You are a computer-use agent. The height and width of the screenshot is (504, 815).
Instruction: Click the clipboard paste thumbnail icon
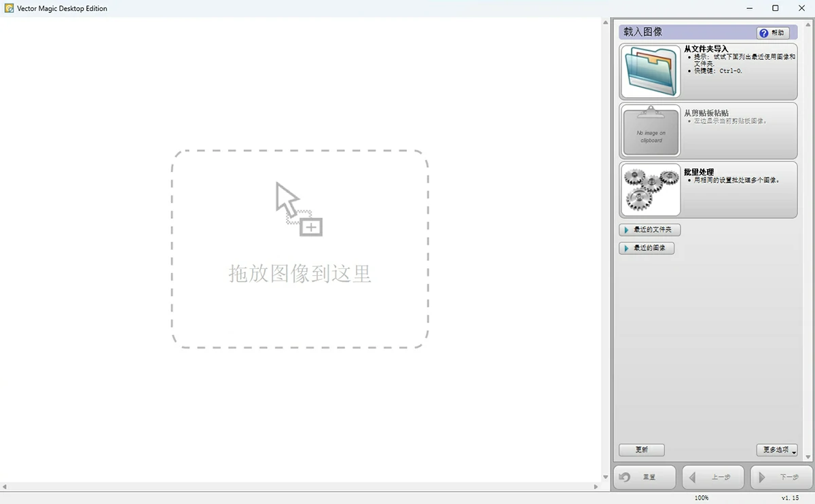click(x=650, y=130)
